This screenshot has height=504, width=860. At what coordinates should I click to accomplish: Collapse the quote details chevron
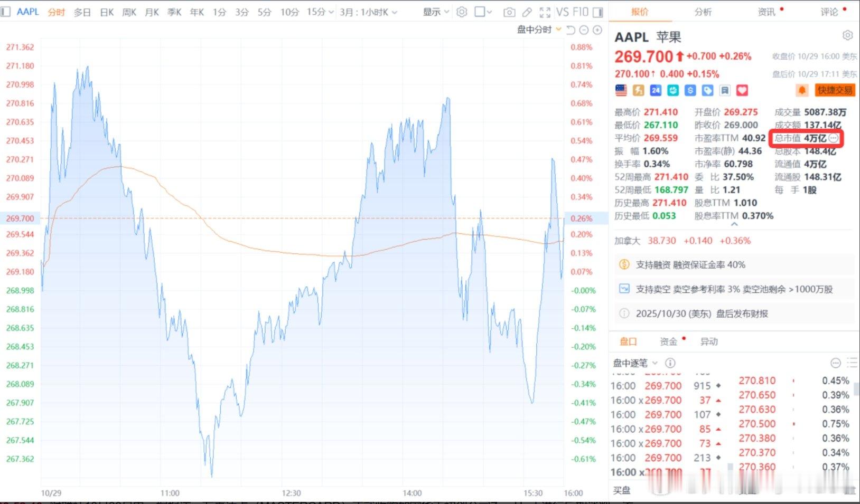point(734,224)
